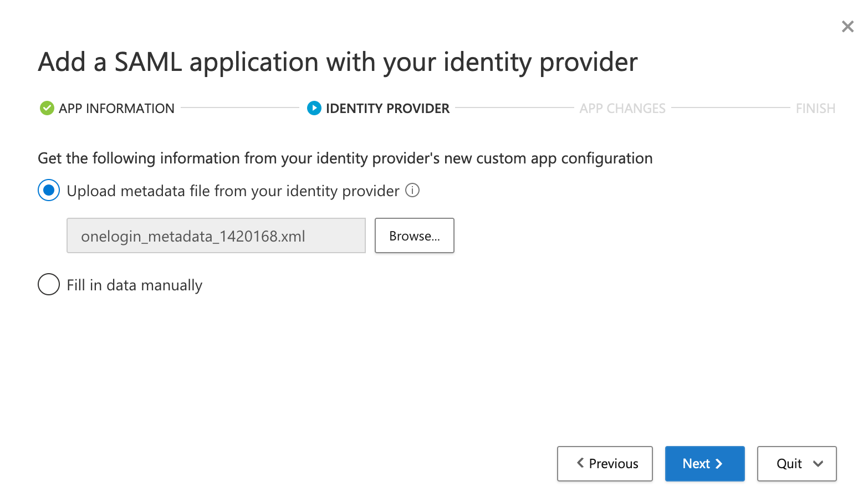The width and height of the screenshot is (868, 492).
Task: Click the green checkmark beside App Information
Action: [x=47, y=108]
